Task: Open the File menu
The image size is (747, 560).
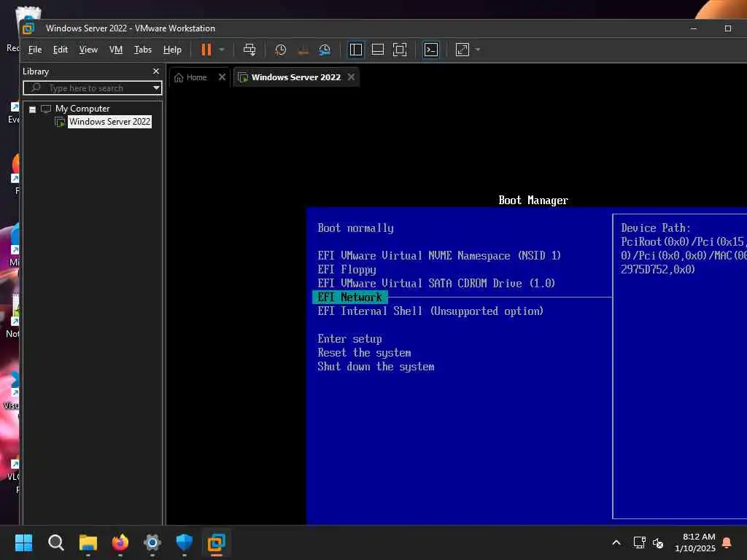Action: (x=35, y=50)
